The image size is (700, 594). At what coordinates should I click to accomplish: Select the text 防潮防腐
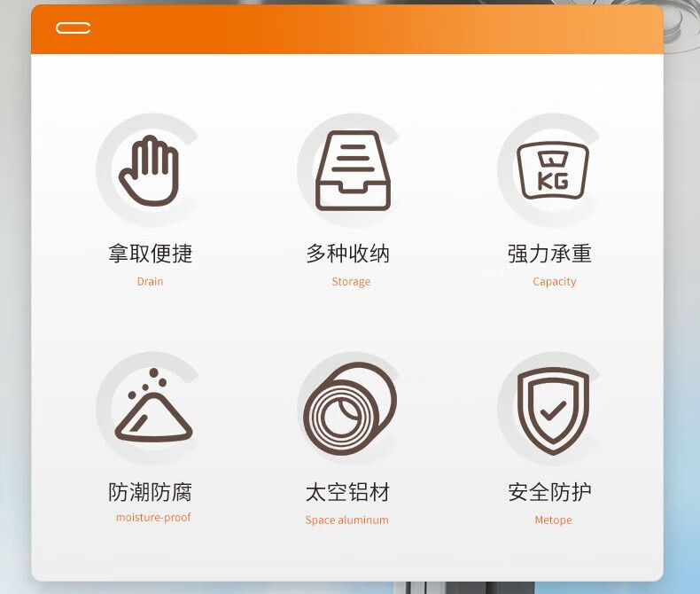pos(151,492)
